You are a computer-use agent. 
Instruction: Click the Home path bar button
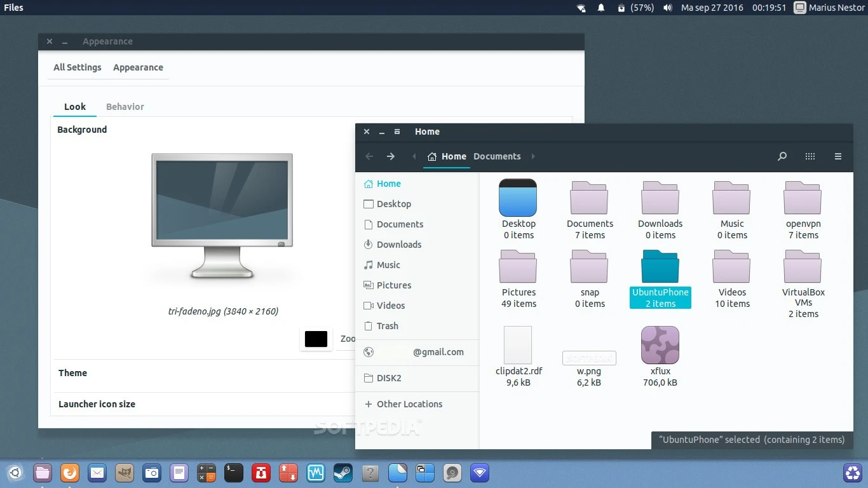(x=447, y=156)
